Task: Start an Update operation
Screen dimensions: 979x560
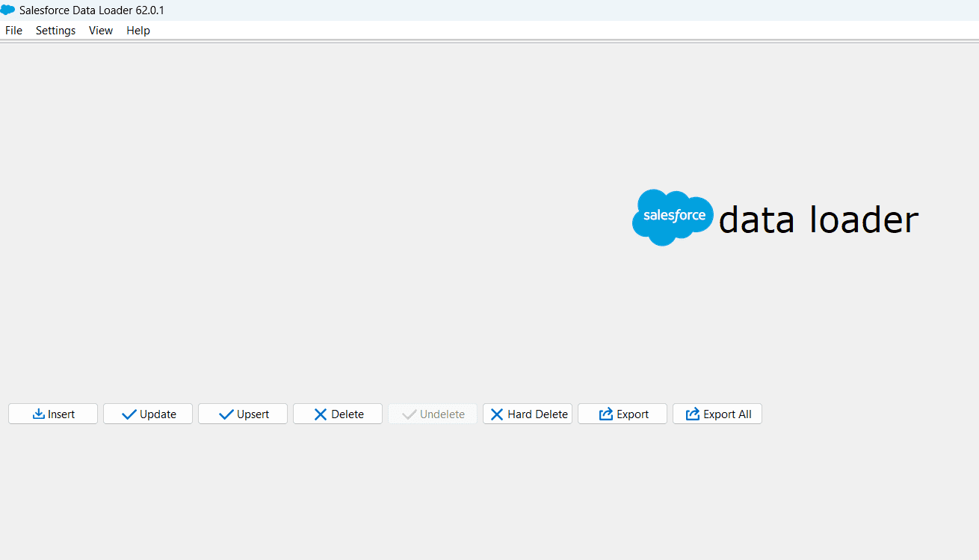Action: tap(147, 414)
